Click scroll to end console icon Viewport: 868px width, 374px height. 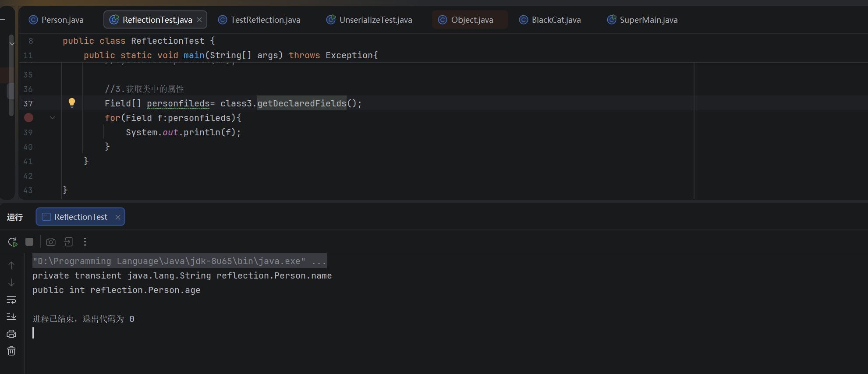[x=11, y=317]
